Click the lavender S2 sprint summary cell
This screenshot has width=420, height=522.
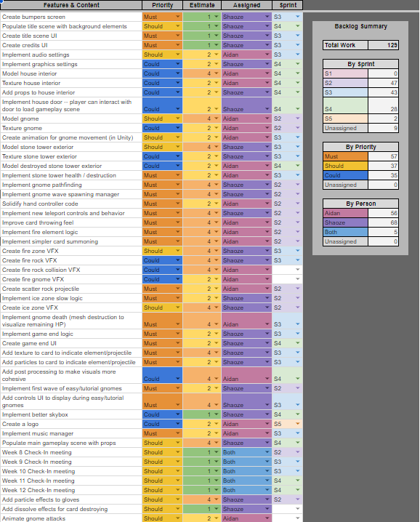[345, 83]
